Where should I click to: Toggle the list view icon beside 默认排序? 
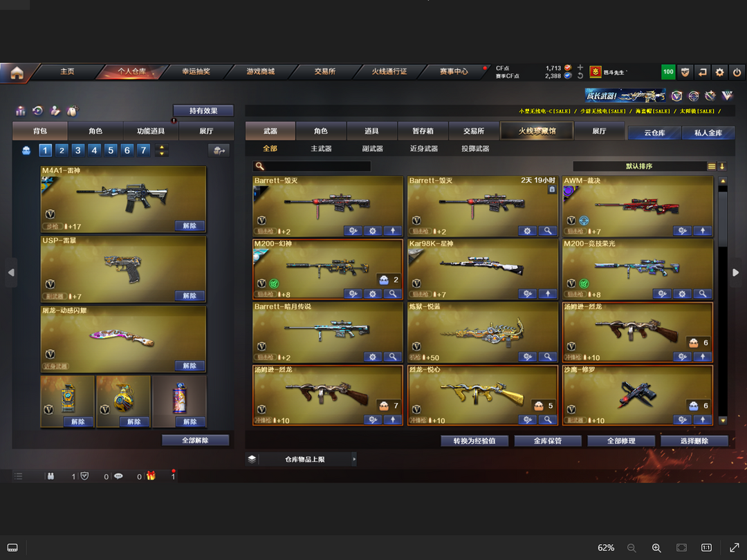pyautogui.click(x=711, y=166)
